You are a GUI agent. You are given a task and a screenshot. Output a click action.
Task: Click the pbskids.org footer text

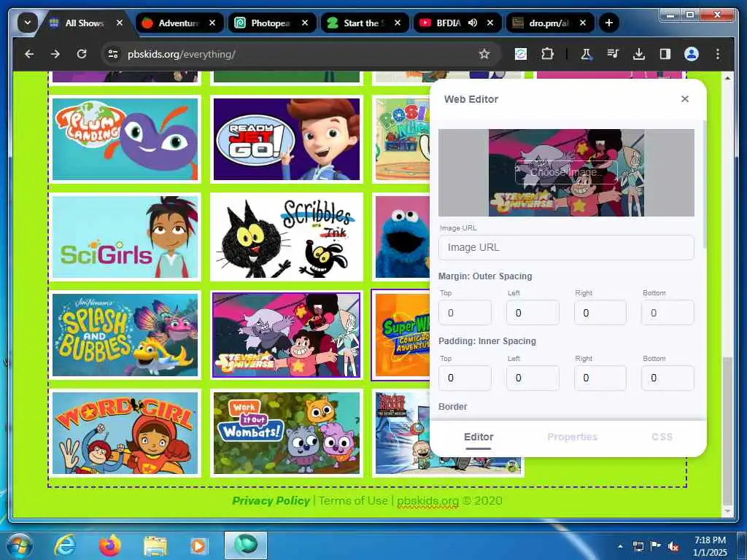pyautogui.click(x=427, y=500)
